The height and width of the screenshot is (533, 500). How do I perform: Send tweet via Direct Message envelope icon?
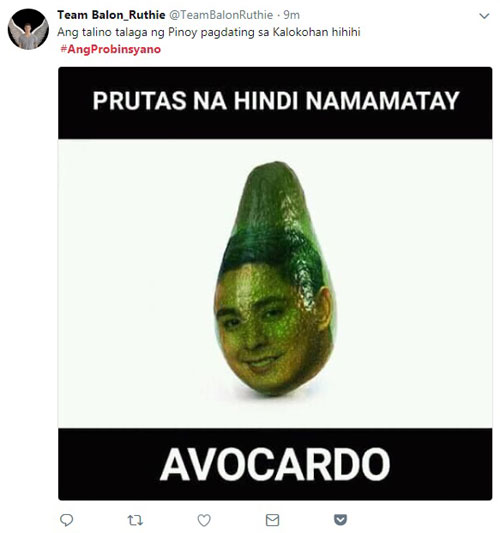pos(272,520)
